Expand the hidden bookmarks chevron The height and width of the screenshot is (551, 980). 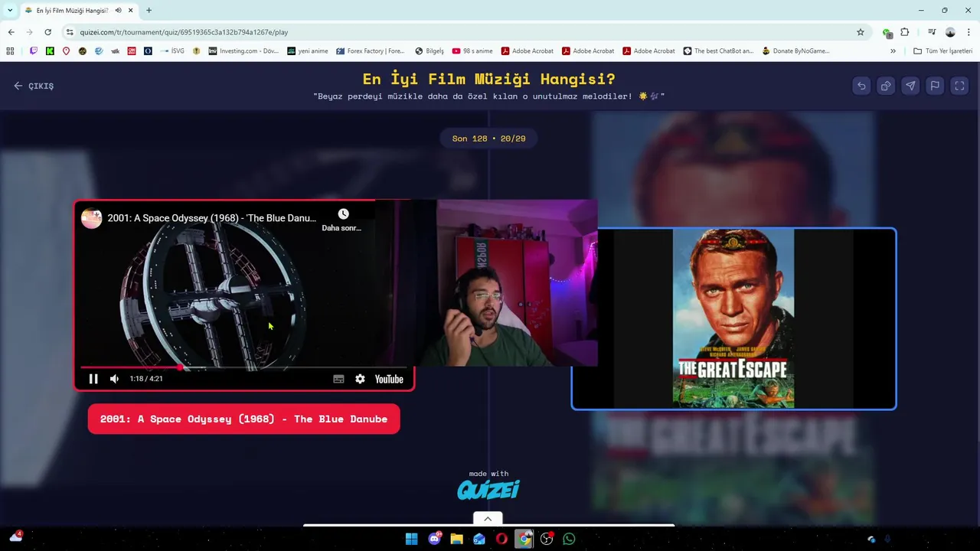(893, 51)
